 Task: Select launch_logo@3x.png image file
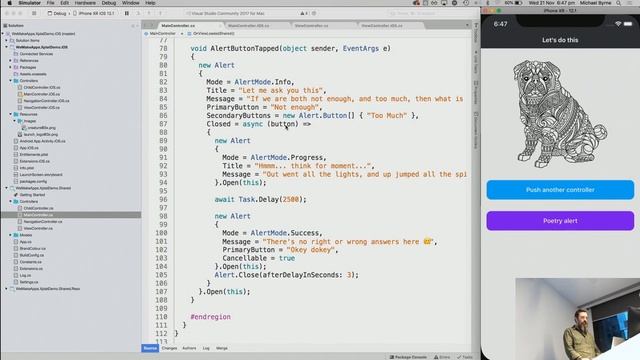[40, 134]
